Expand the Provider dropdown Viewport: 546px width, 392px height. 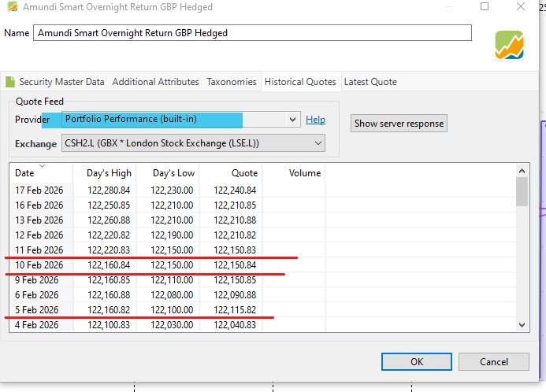[x=292, y=120]
